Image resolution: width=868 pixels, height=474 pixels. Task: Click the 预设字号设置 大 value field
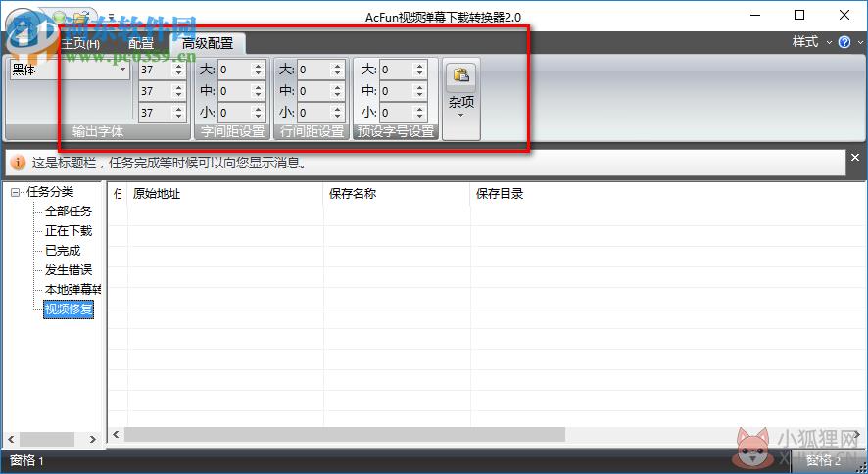point(397,70)
